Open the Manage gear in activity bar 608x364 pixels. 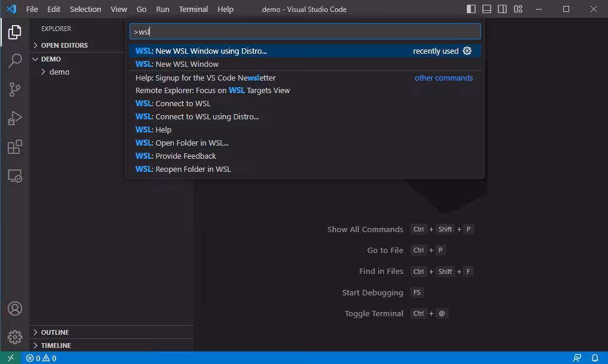pos(15,337)
